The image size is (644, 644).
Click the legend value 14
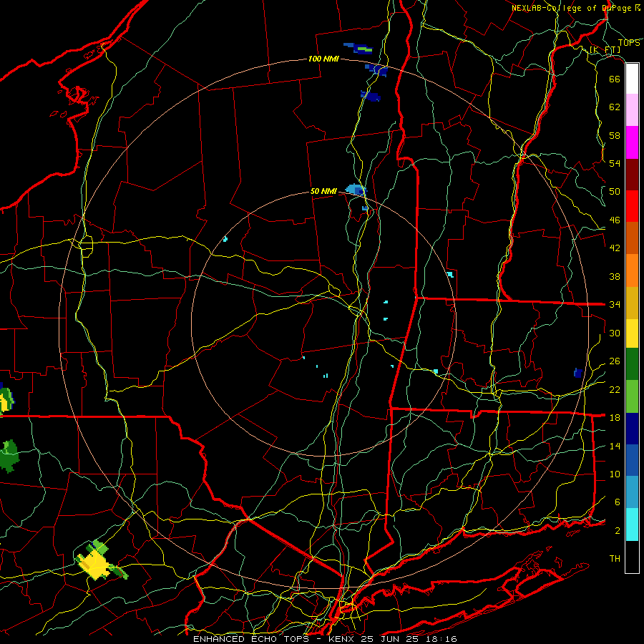tap(615, 446)
